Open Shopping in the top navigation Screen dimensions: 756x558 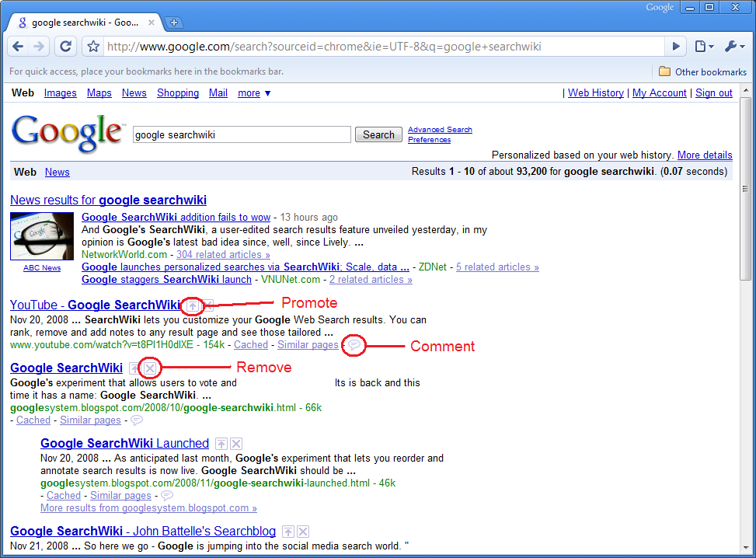point(178,93)
